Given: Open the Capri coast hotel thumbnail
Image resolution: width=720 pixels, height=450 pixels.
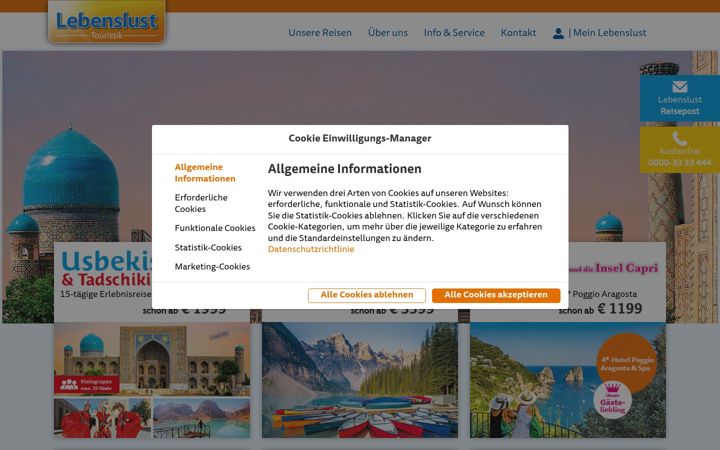Looking at the screenshot, I should pos(568,380).
